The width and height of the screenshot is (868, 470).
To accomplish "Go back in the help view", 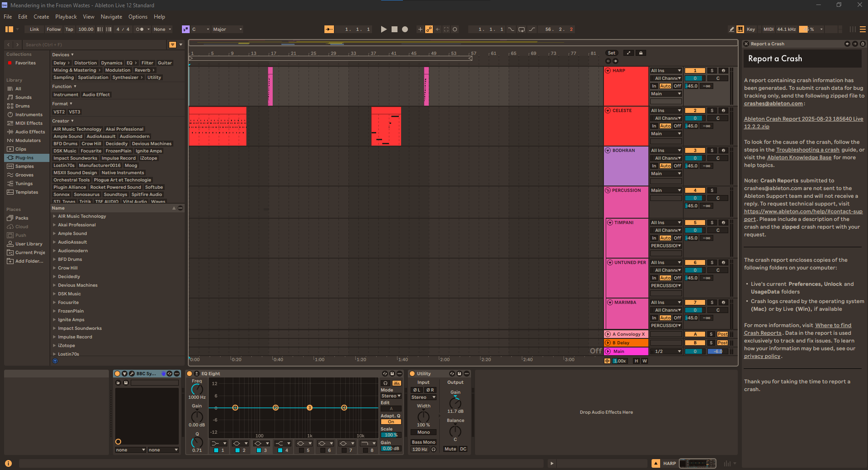I will pos(847,44).
